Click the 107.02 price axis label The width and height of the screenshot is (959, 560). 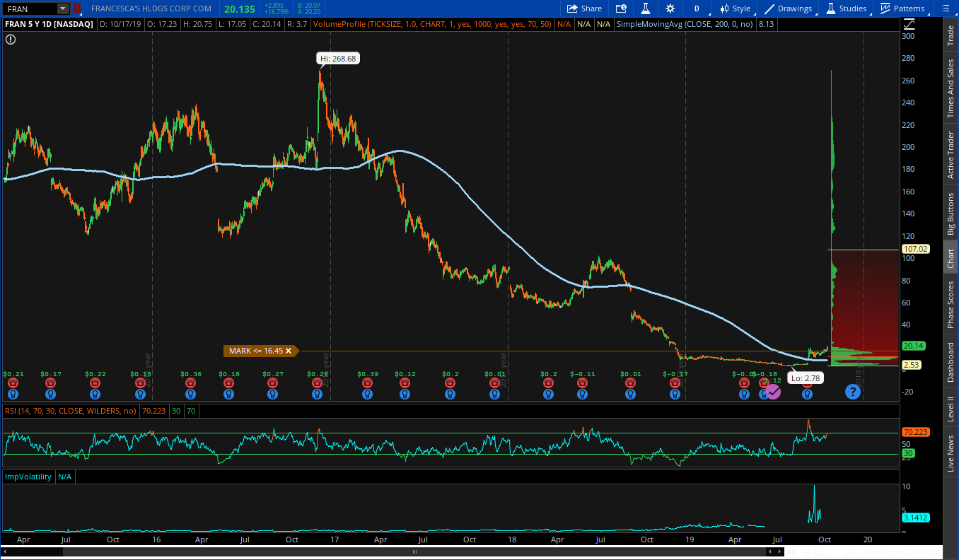tap(916, 249)
